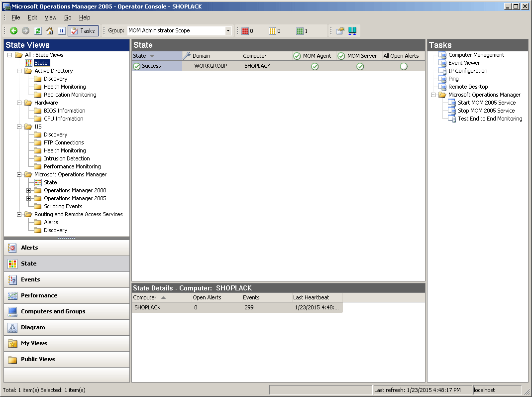Go to Home via the house icon
Image resolution: width=532 pixels, height=397 pixels.
[x=50, y=31]
